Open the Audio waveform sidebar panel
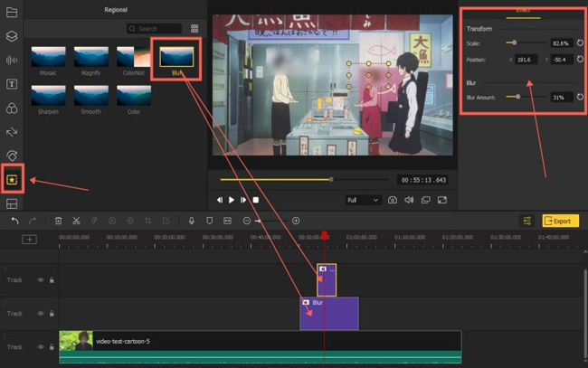 pos(12,60)
